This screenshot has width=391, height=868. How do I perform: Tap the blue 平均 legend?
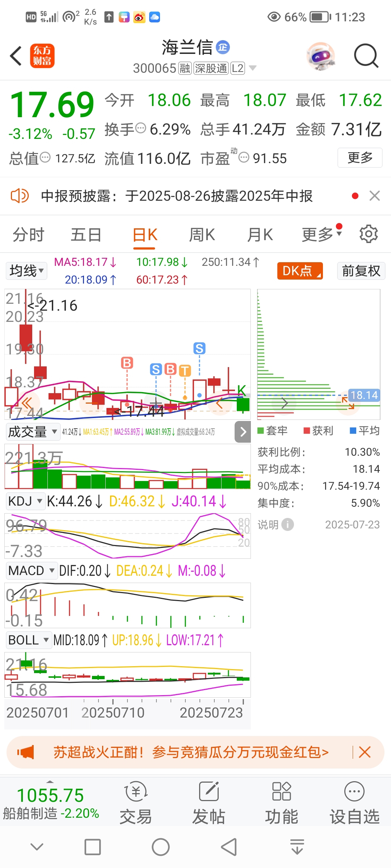tap(365, 431)
